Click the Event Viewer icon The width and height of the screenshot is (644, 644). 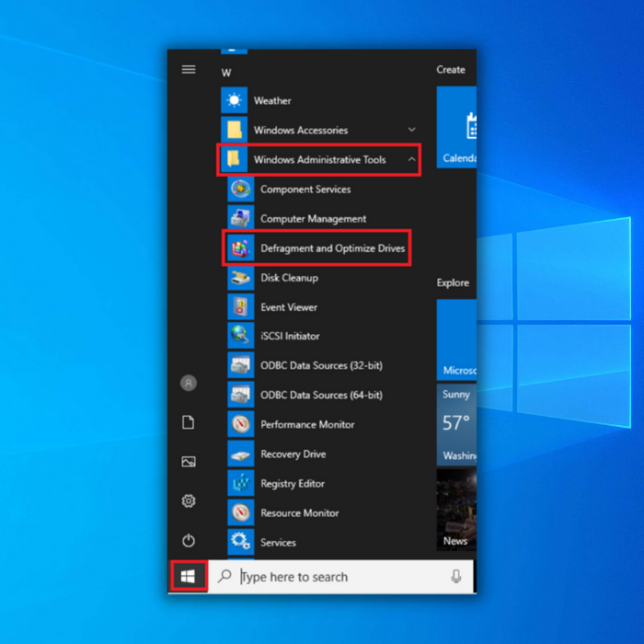[x=241, y=307]
